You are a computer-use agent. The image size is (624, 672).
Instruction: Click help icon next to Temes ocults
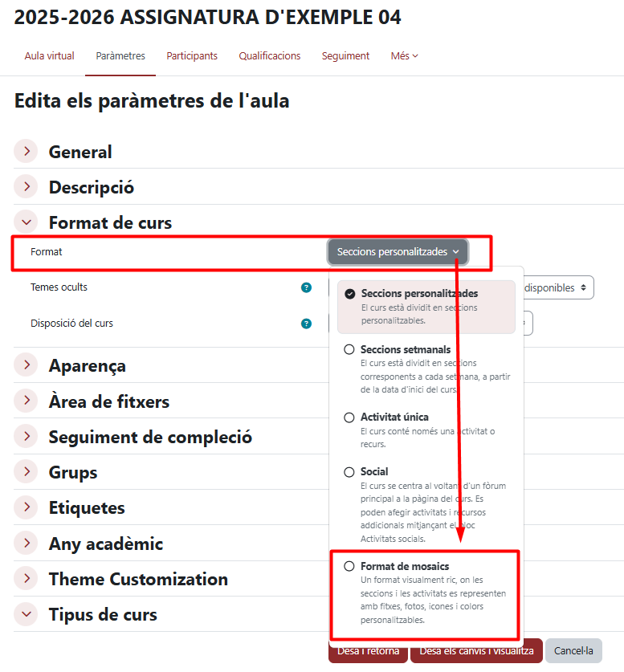tap(306, 287)
